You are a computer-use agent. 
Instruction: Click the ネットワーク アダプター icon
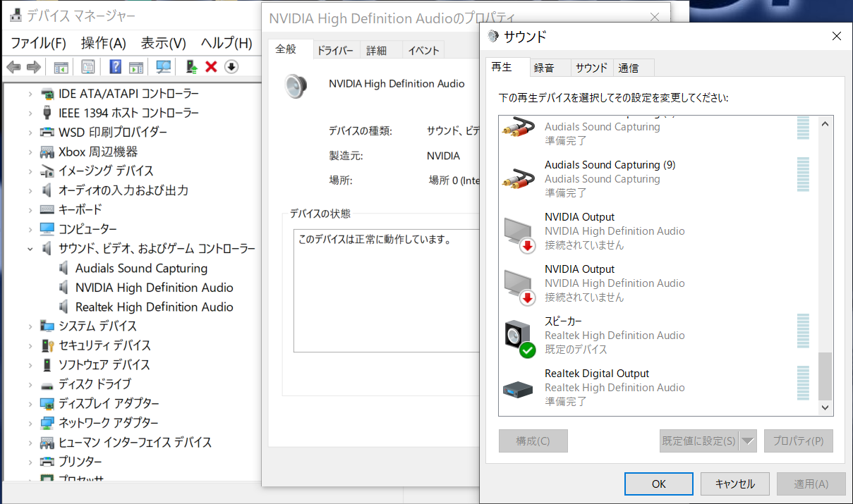[47, 423]
